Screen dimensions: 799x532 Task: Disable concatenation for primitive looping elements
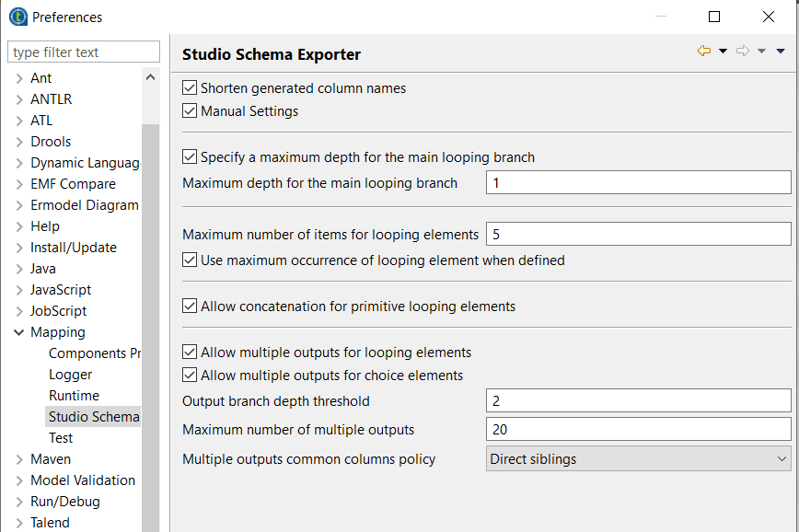click(191, 306)
